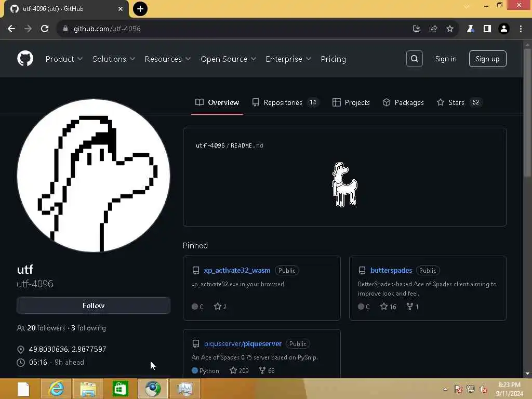Open Internet Explorer from the taskbar
The image size is (532, 399).
(56, 389)
